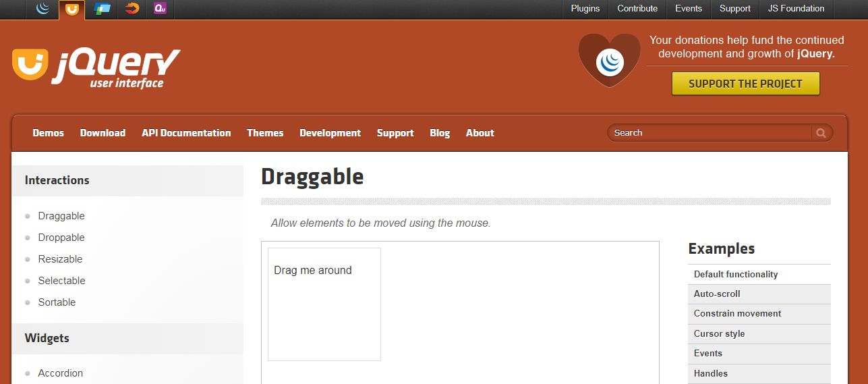Viewport: 868px width, 384px height.
Task: Click the Interactions sidebar heading
Action: tap(57, 180)
